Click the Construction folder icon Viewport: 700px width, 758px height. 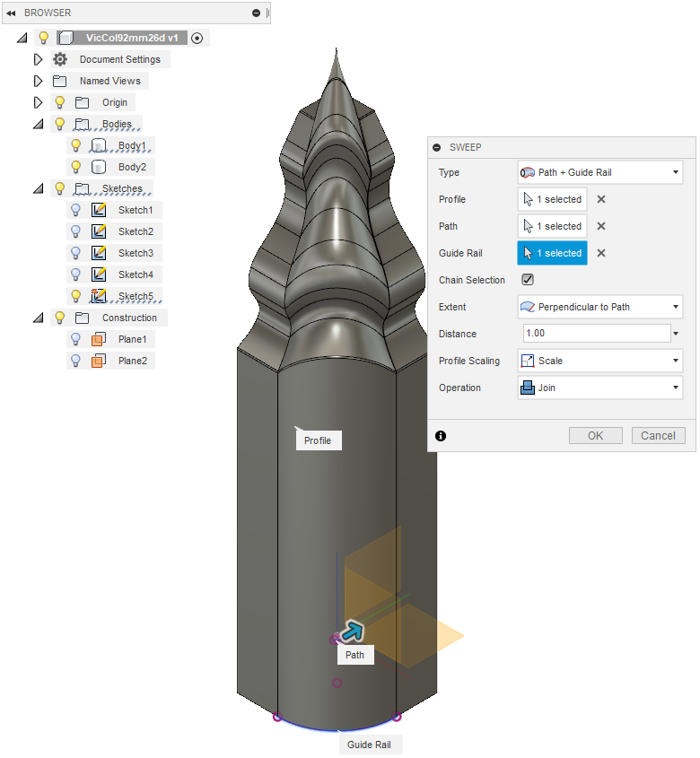(83, 318)
